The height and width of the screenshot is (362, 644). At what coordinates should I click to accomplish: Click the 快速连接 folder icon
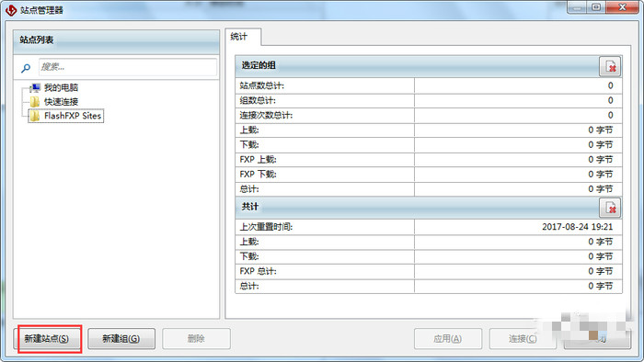(35, 102)
